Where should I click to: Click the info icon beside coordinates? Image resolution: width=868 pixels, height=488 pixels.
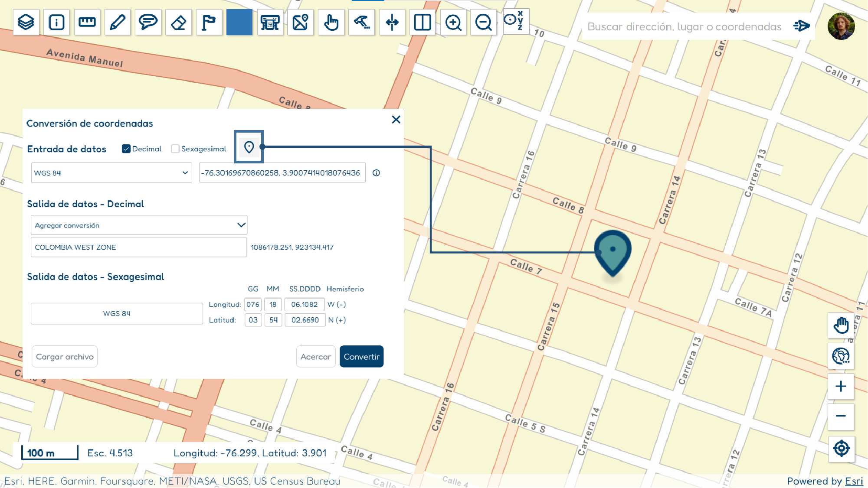tap(377, 173)
